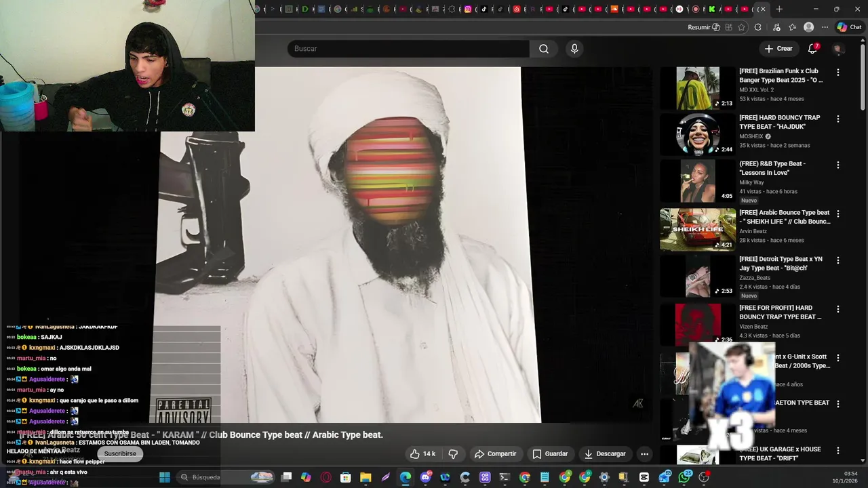Open R&B Lessons In Love video title

click(x=772, y=168)
